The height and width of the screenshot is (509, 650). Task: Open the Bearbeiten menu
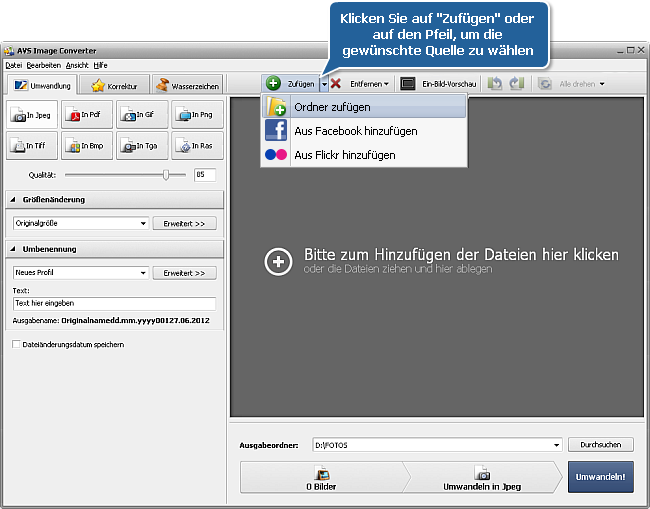click(44, 65)
